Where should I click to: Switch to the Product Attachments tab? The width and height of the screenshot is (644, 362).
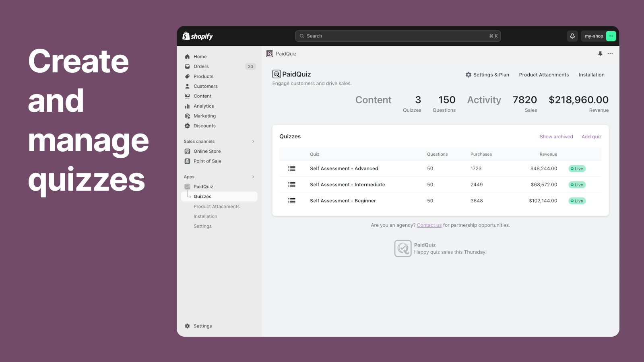544,74
